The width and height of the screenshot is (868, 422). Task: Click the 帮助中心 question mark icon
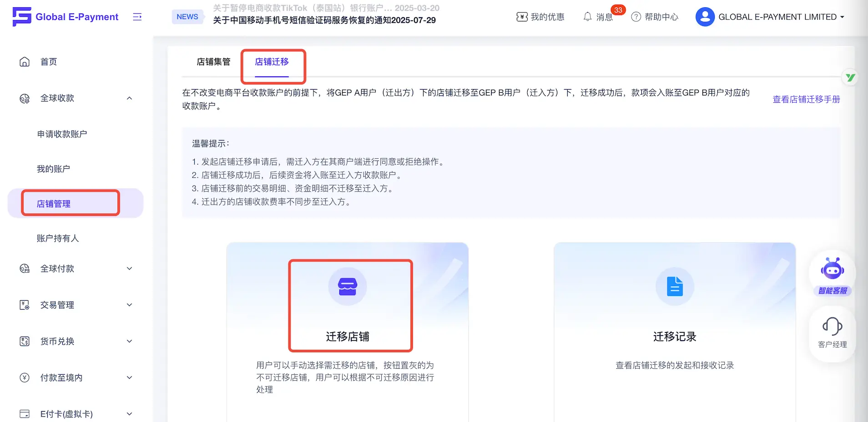636,17
